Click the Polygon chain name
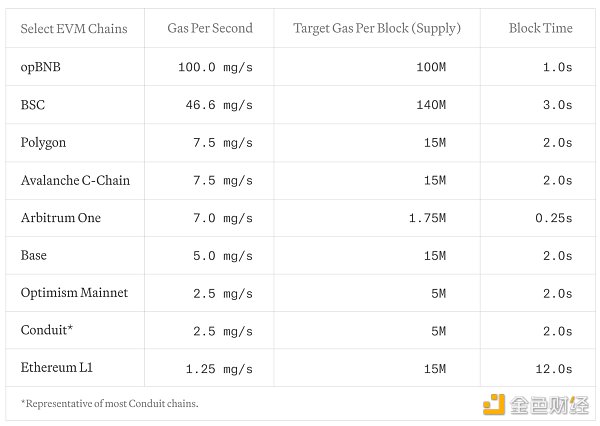The width and height of the screenshot is (600, 426). (x=43, y=143)
